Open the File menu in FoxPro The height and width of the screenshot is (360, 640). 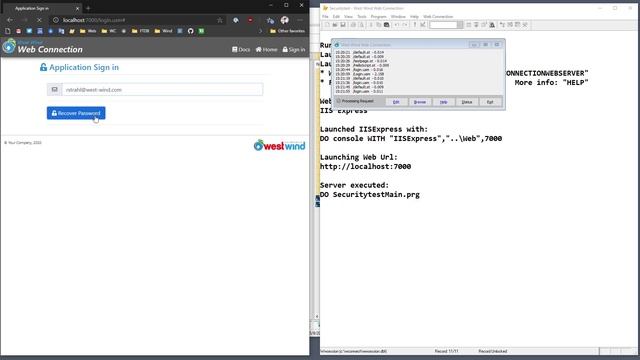tap(325, 17)
